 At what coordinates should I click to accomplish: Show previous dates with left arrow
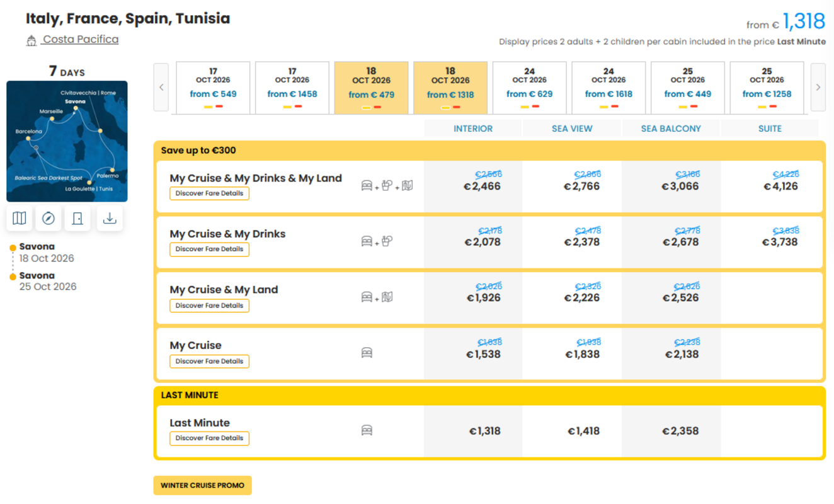coord(161,87)
